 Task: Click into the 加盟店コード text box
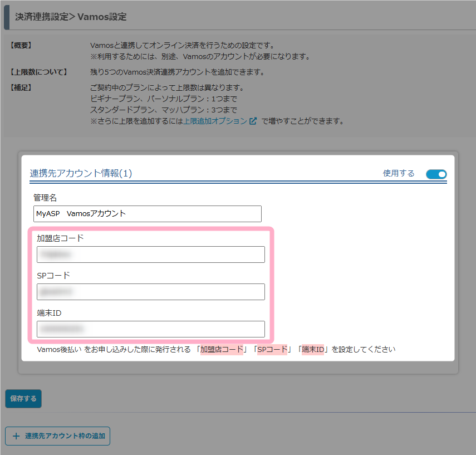click(x=151, y=255)
